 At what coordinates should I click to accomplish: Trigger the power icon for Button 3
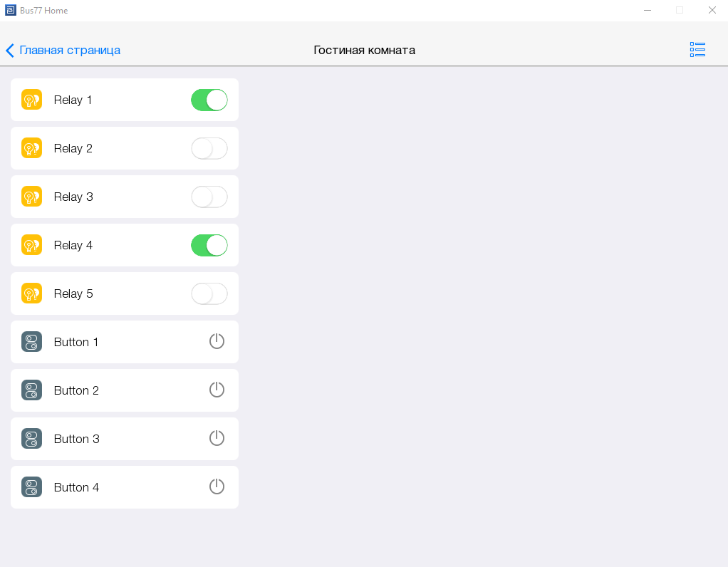click(217, 438)
